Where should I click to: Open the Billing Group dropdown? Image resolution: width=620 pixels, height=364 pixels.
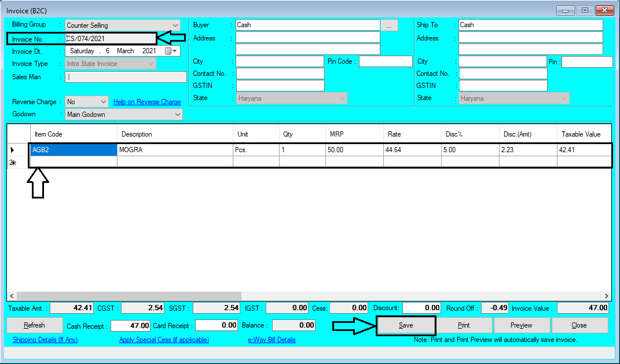[174, 25]
